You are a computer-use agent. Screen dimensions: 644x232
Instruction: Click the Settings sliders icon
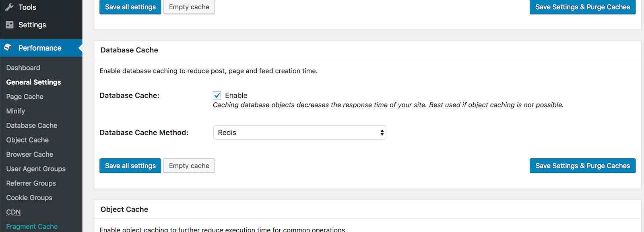pyautogui.click(x=10, y=25)
